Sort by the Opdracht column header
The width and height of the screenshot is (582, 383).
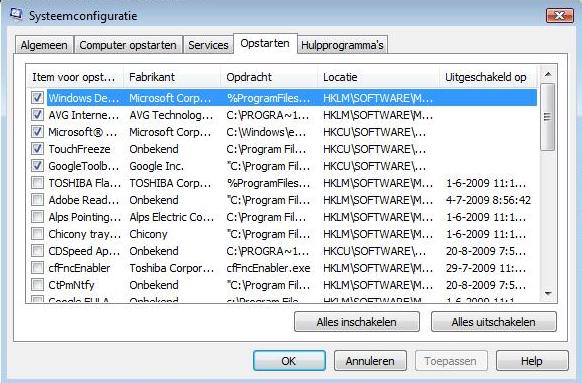[x=269, y=77]
